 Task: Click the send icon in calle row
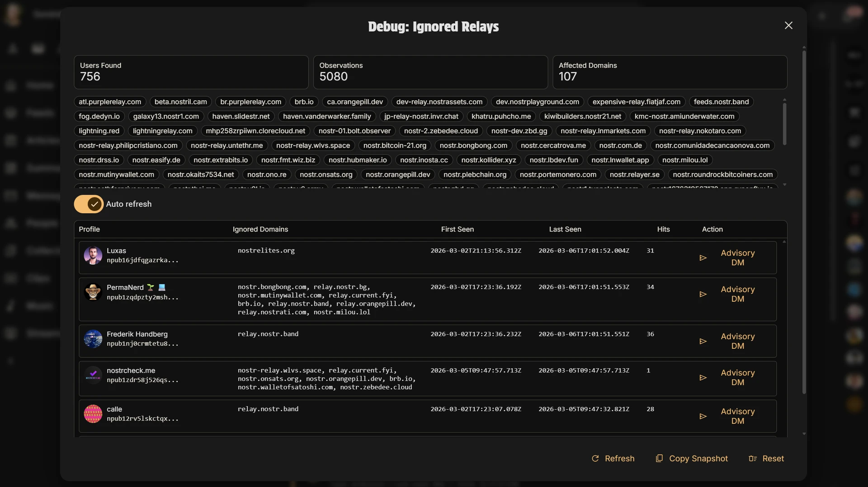(703, 417)
